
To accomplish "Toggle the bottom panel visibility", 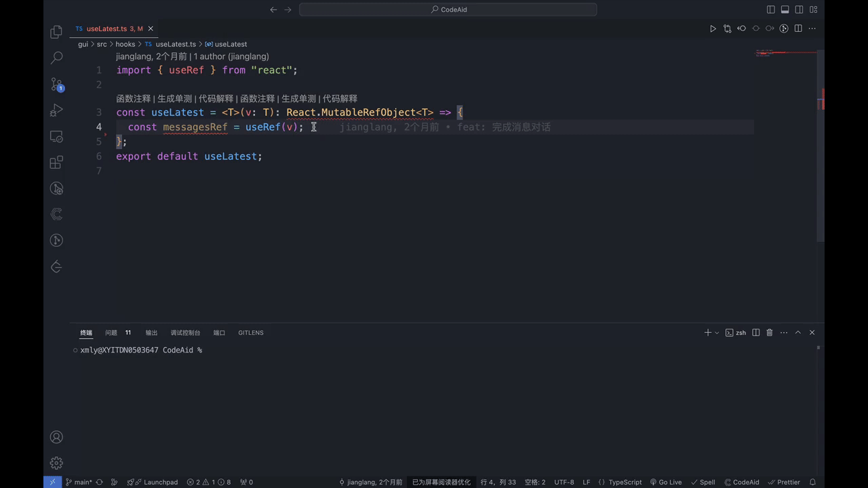I will click(x=785, y=9).
